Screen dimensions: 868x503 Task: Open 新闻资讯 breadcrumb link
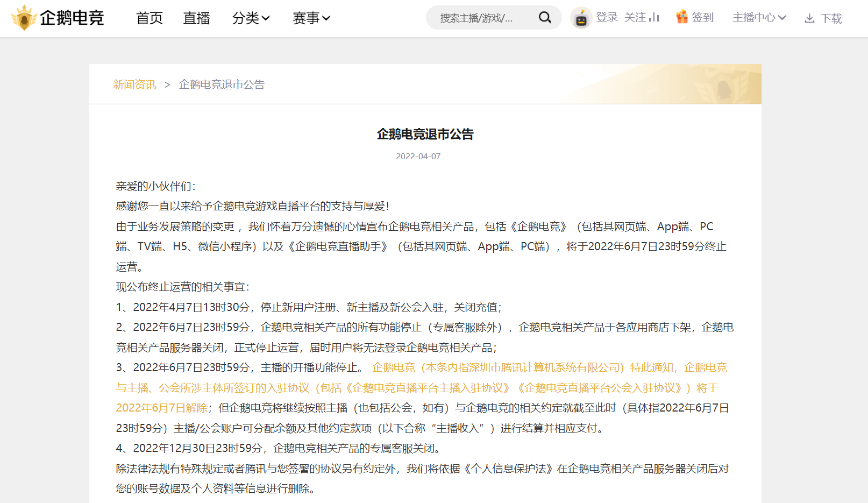tap(134, 84)
